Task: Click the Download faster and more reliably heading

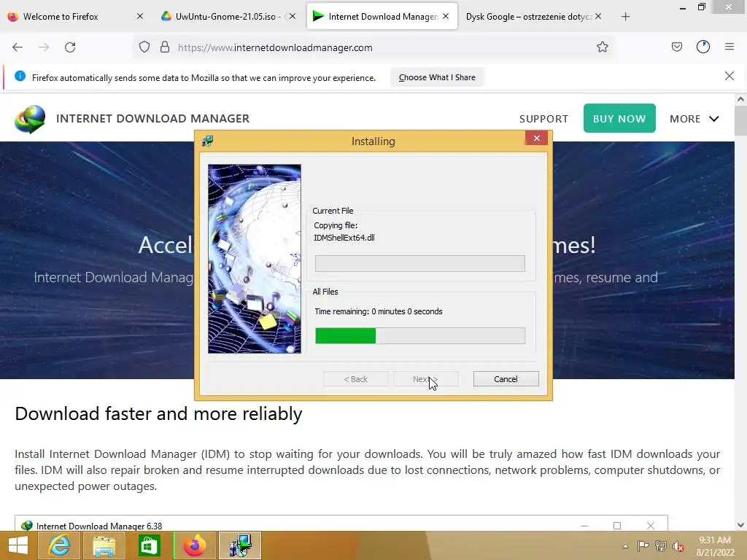Action: (158, 414)
